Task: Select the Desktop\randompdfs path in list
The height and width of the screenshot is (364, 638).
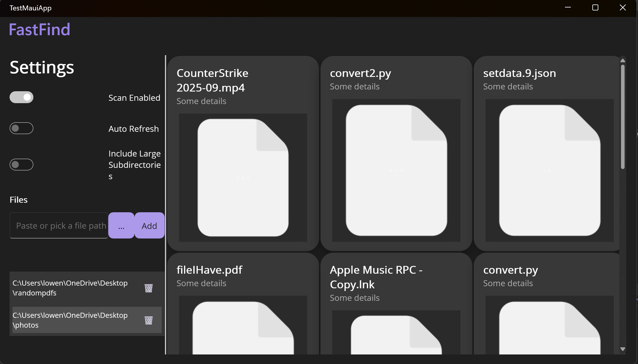Action: click(x=70, y=288)
